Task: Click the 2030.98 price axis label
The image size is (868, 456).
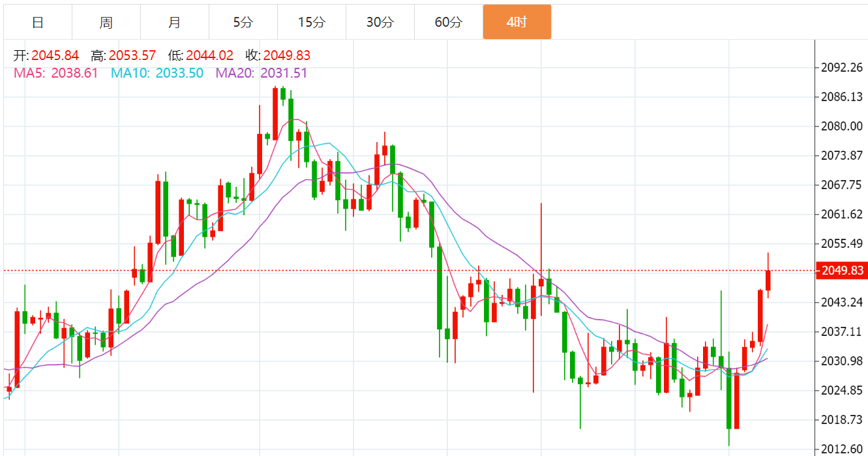Action: click(843, 361)
